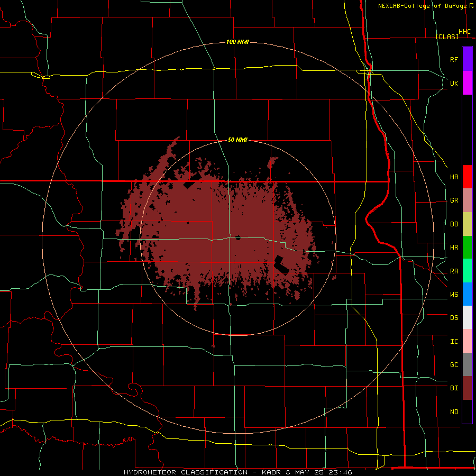Click the small black radar-site hole in echoes
The width and height of the screenshot is (476, 476).
(238, 237)
